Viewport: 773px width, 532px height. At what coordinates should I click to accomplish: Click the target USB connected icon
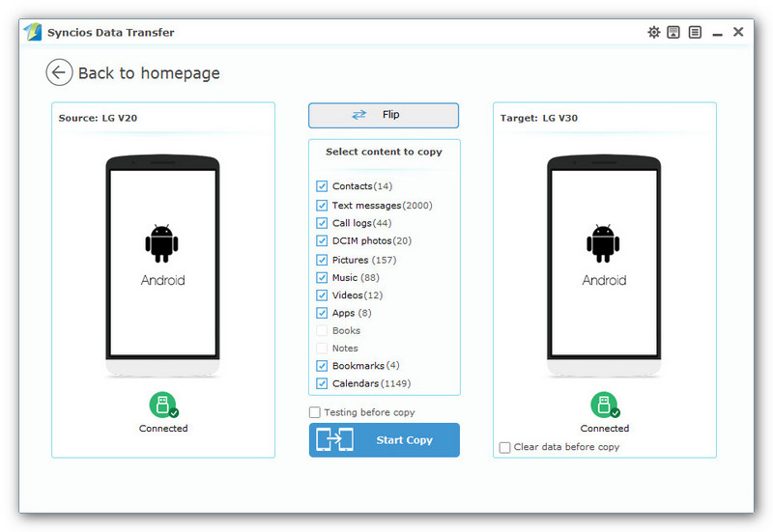click(605, 405)
